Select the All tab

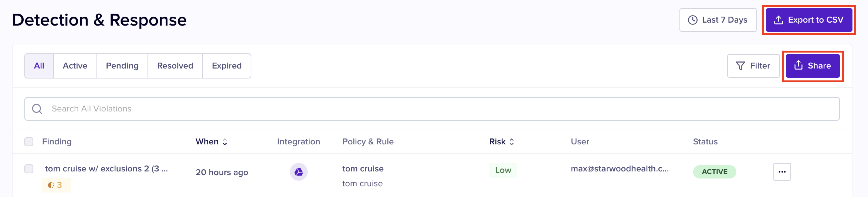pos(39,66)
